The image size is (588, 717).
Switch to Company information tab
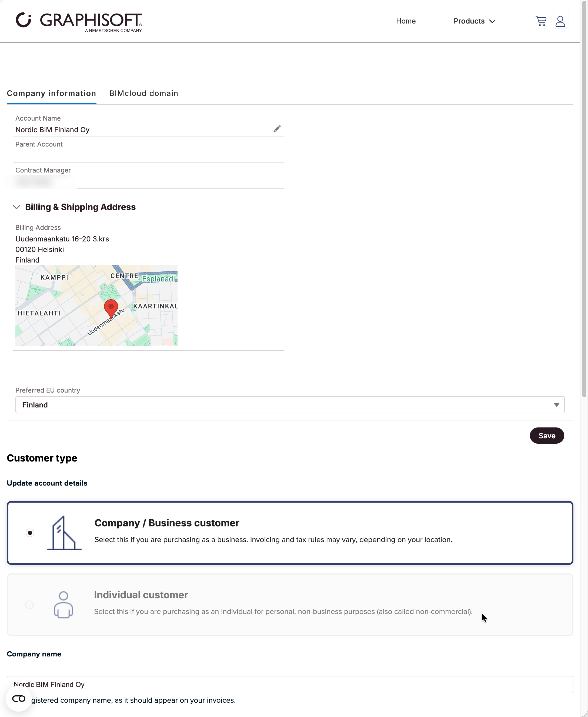[52, 94]
